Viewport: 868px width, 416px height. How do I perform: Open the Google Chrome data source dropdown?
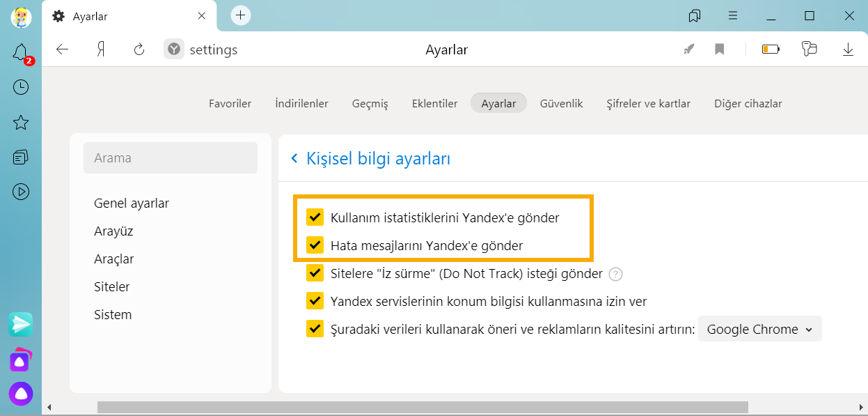759,330
